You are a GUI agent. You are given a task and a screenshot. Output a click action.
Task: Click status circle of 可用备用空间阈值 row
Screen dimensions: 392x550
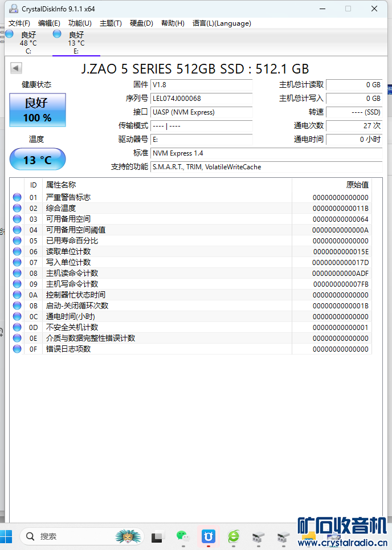pyautogui.click(x=17, y=230)
